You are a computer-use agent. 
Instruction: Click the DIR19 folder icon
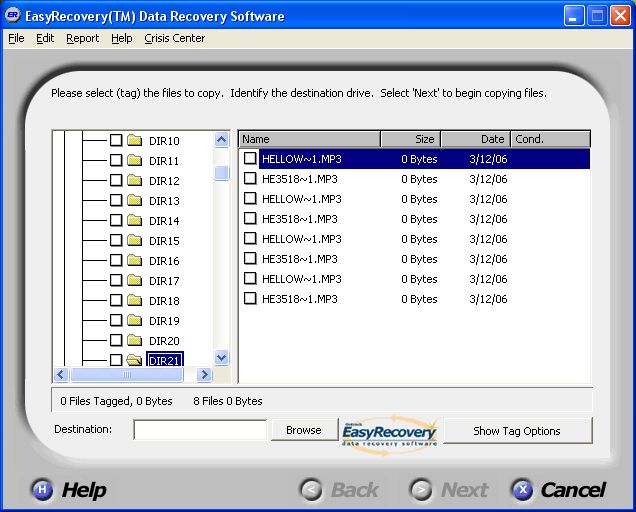point(134,320)
